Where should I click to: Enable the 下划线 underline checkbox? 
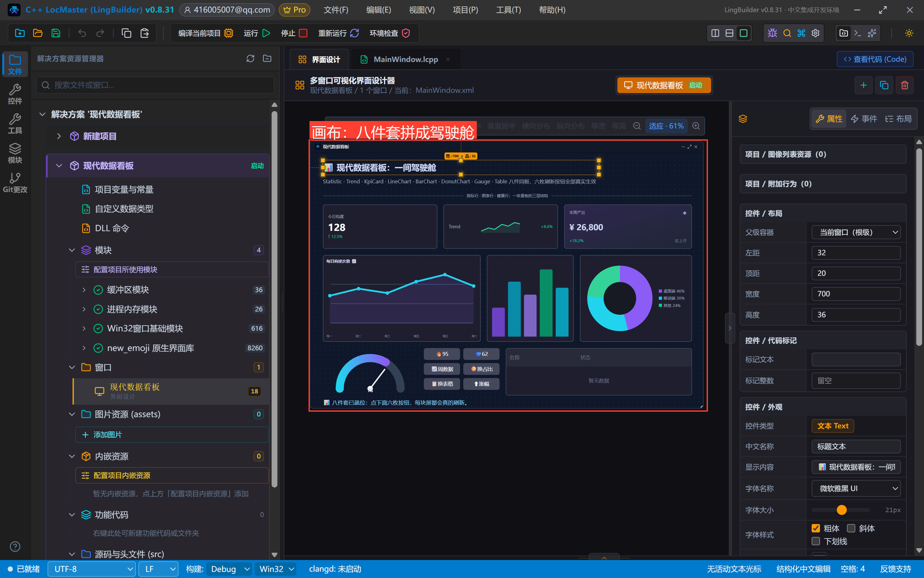point(815,541)
